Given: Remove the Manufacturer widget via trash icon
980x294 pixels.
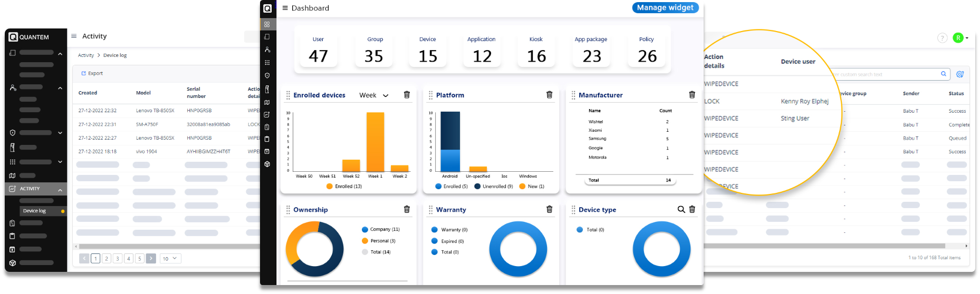Looking at the screenshot, I should click(x=691, y=95).
